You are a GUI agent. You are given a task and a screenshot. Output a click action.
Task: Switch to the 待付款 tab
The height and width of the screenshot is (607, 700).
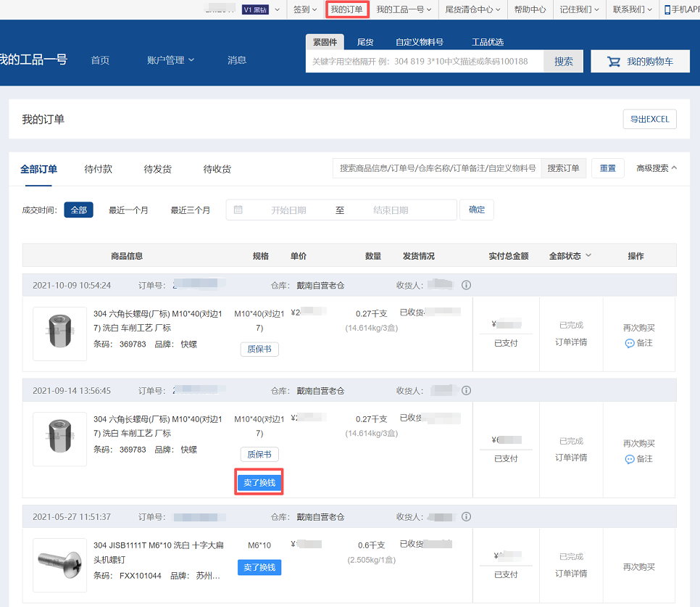click(x=98, y=169)
